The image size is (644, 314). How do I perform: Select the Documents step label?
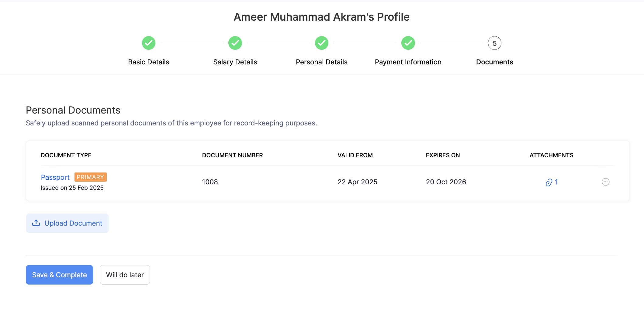[494, 62]
